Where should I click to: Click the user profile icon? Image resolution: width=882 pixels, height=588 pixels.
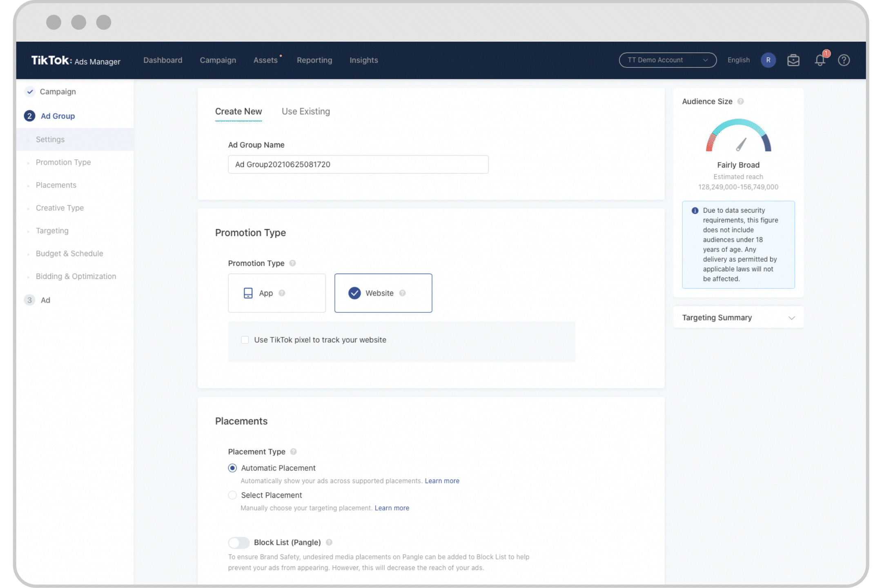tap(768, 60)
